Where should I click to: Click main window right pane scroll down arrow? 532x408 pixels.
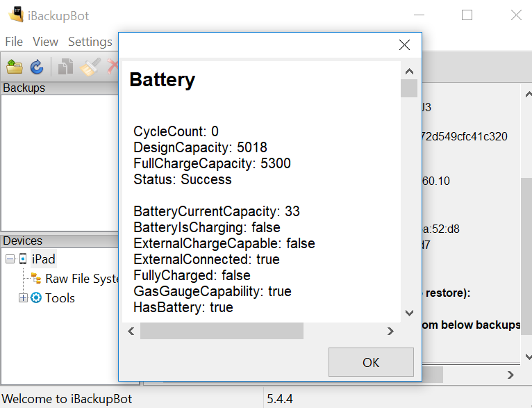point(528,357)
